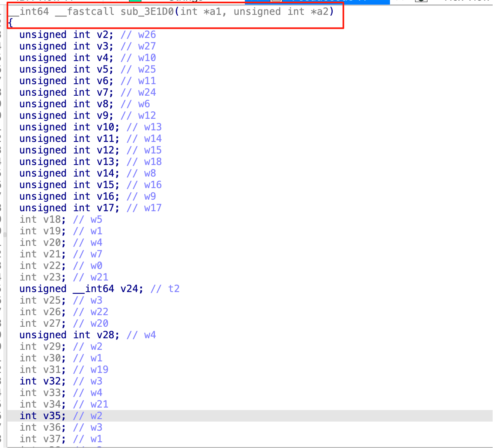Select variable v8 declaration
The height and width of the screenshot is (448, 493).
pos(66,104)
